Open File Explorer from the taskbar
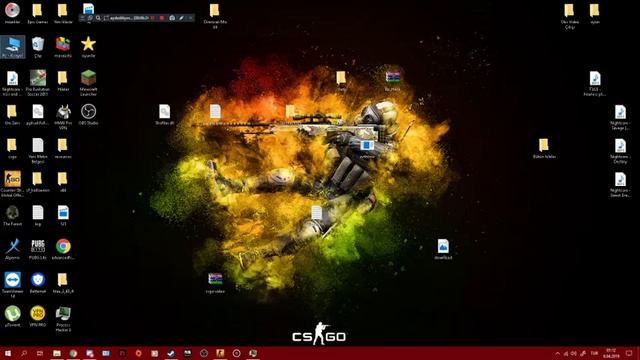Screen dimensions: 640x360 [57, 353]
